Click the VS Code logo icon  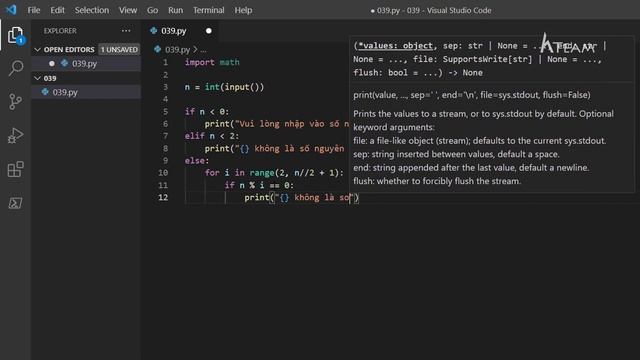(11, 10)
